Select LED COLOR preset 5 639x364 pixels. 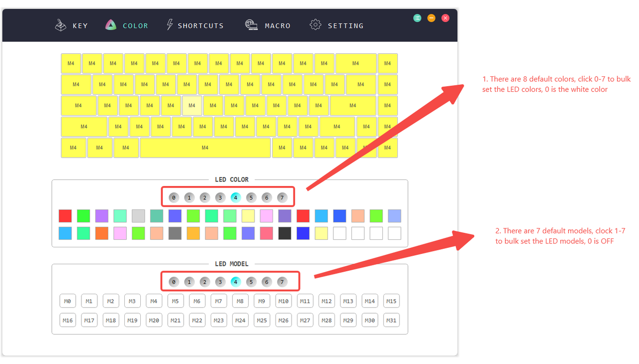(x=251, y=197)
